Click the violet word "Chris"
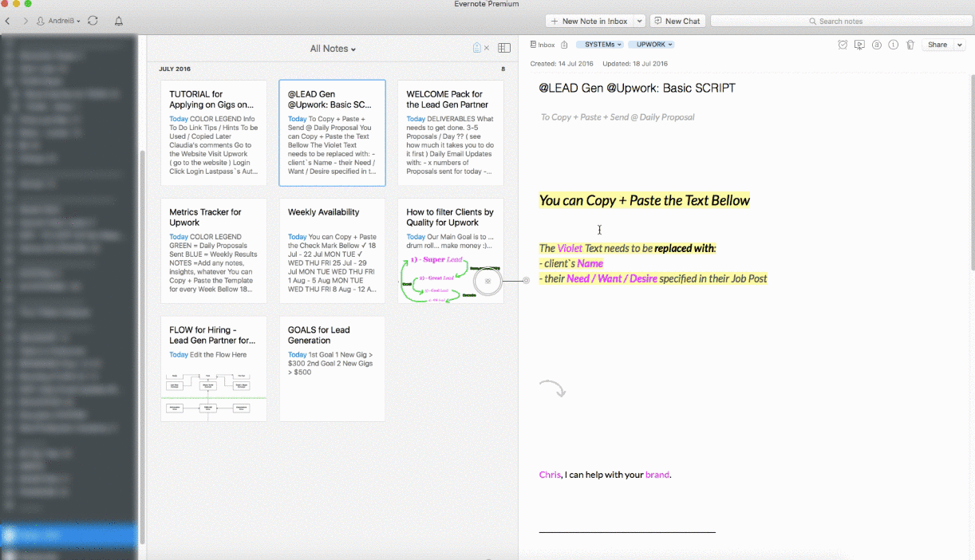The width and height of the screenshot is (975, 560). (x=550, y=475)
